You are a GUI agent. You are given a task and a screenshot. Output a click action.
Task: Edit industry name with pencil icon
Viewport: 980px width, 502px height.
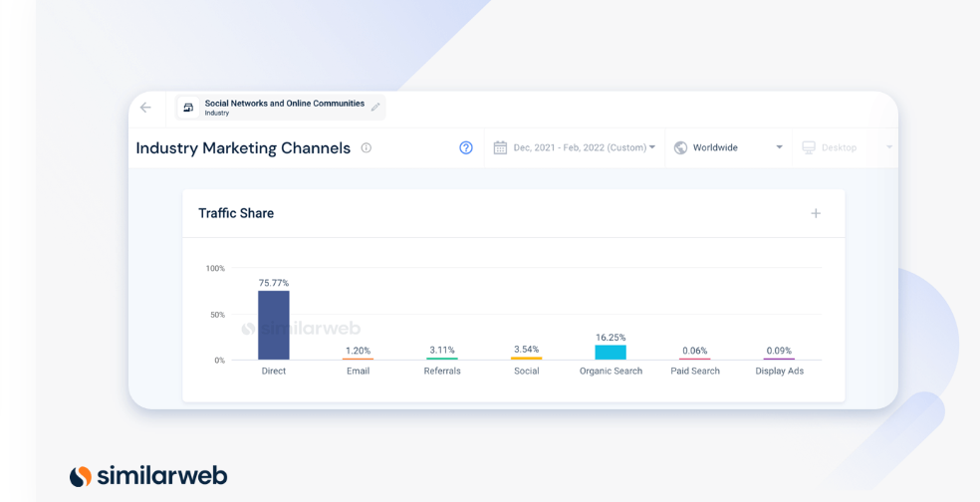click(375, 107)
